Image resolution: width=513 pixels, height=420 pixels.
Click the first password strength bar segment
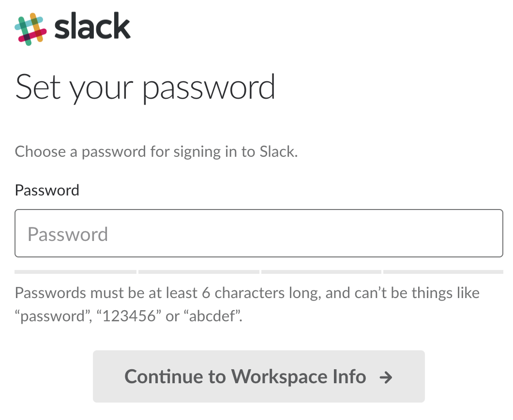tap(75, 272)
